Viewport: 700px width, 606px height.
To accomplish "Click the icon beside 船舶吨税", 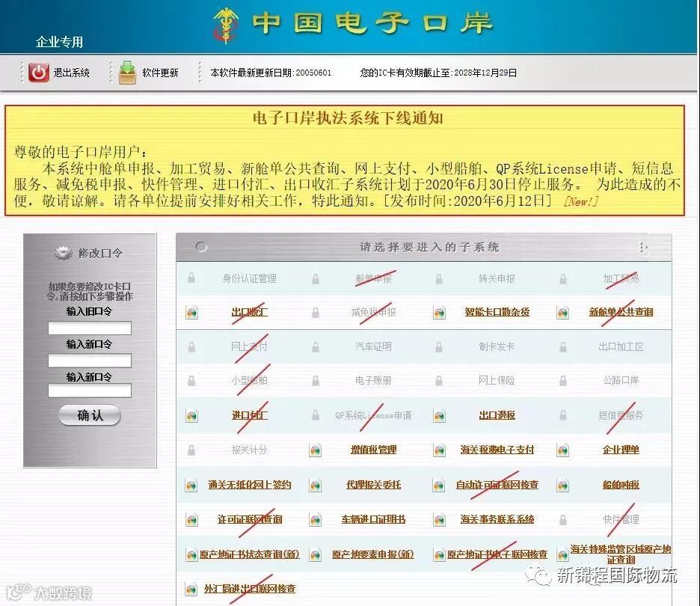I will click(x=563, y=485).
